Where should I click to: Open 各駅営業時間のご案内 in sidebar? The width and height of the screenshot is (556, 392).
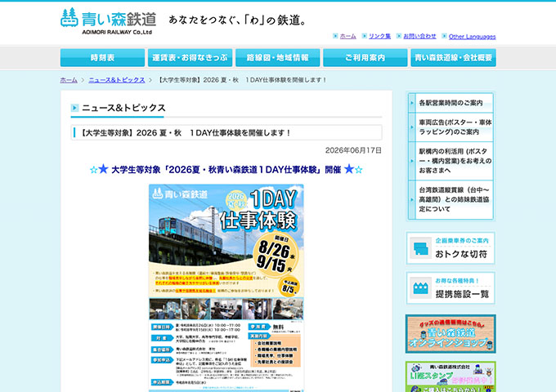click(x=451, y=103)
